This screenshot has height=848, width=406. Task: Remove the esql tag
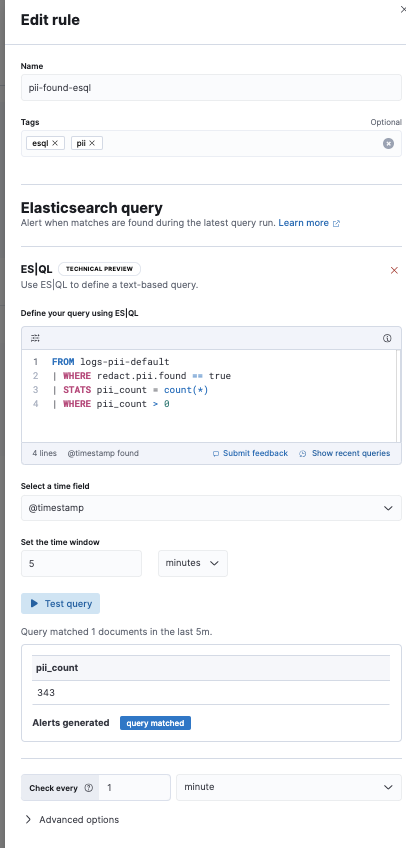pos(55,143)
